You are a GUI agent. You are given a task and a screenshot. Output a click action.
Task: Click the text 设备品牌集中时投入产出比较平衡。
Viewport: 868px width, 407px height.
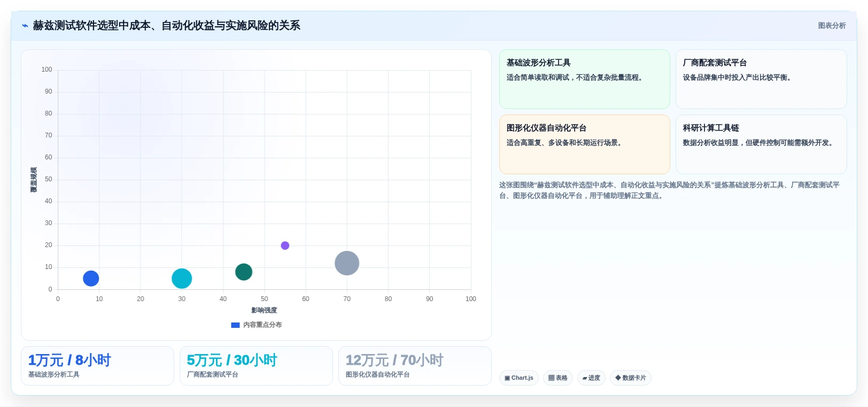tap(738, 78)
